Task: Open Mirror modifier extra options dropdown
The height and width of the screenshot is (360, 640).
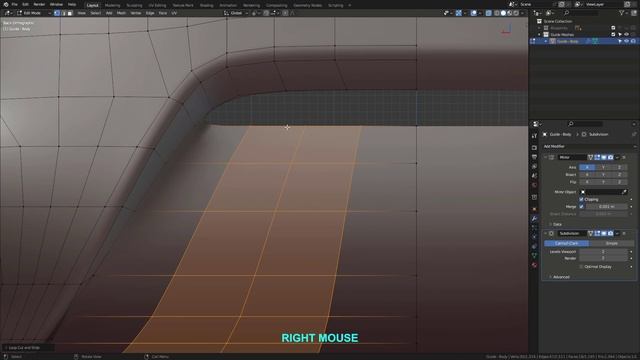Action: [617, 157]
